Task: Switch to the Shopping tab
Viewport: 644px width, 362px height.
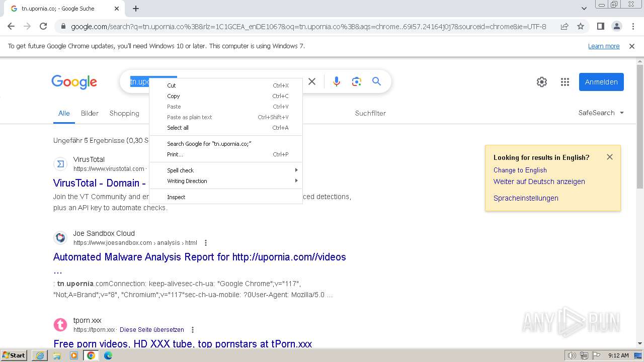Action: coord(124,113)
